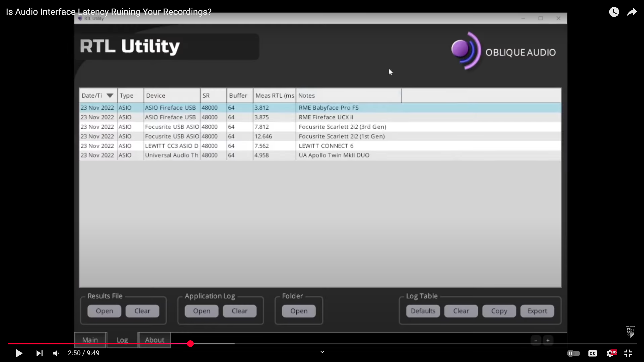Exit full screen mode
Viewport: 644px width, 362px height.
tap(628, 353)
